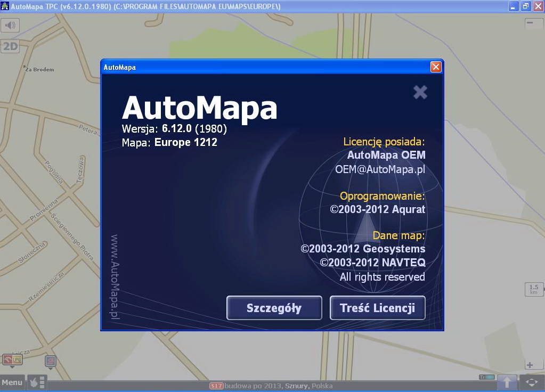Toggle the 2D map view button
The width and height of the screenshot is (545, 392).
[10, 46]
